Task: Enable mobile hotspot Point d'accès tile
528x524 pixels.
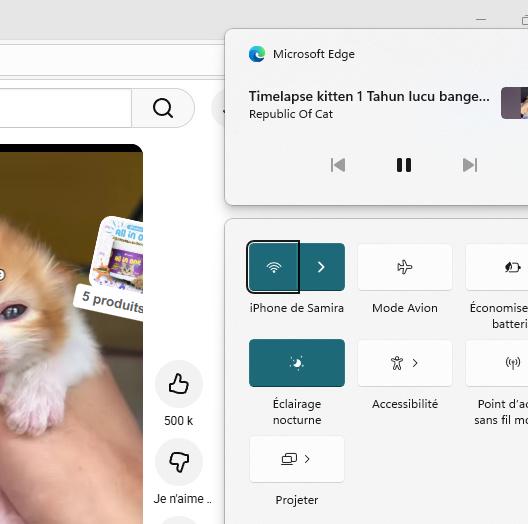Action: point(497,363)
